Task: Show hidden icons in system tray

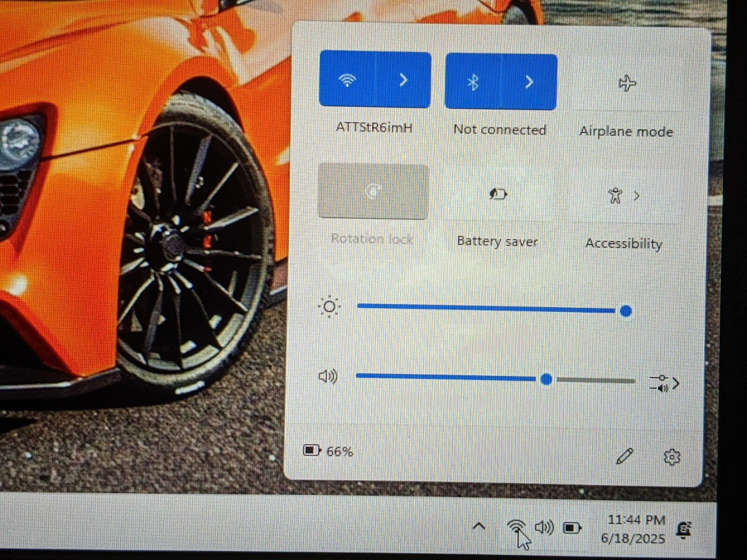Action: click(479, 527)
